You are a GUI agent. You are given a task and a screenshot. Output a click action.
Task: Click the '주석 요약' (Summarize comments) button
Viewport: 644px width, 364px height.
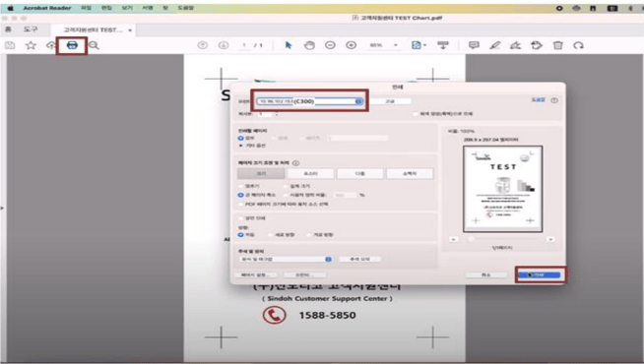click(x=359, y=259)
